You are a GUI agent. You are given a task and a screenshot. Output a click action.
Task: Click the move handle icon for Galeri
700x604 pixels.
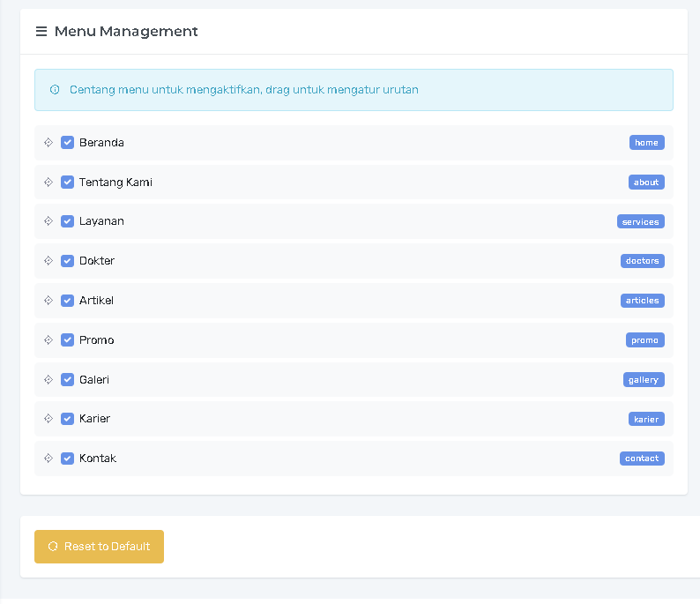coord(48,380)
